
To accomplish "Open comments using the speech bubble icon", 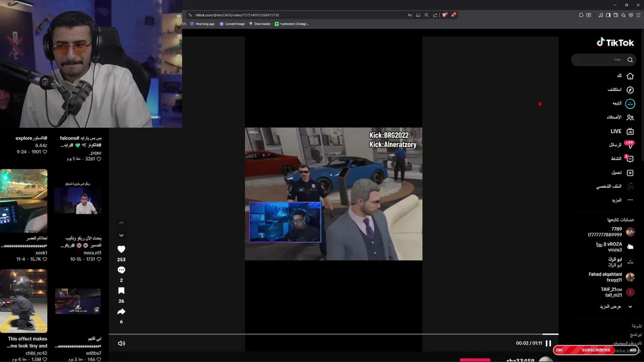I will coord(121,270).
